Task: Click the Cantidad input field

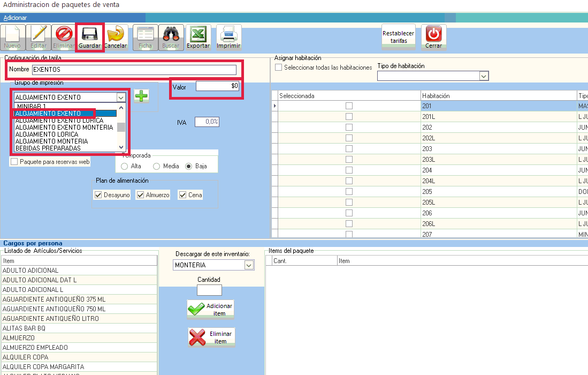Action: 209,290
